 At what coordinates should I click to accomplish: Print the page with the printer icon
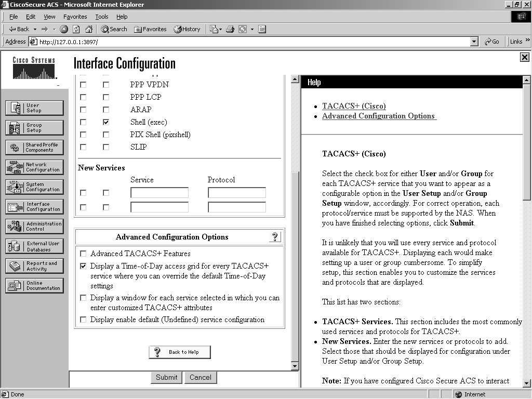[x=230, y=29]
